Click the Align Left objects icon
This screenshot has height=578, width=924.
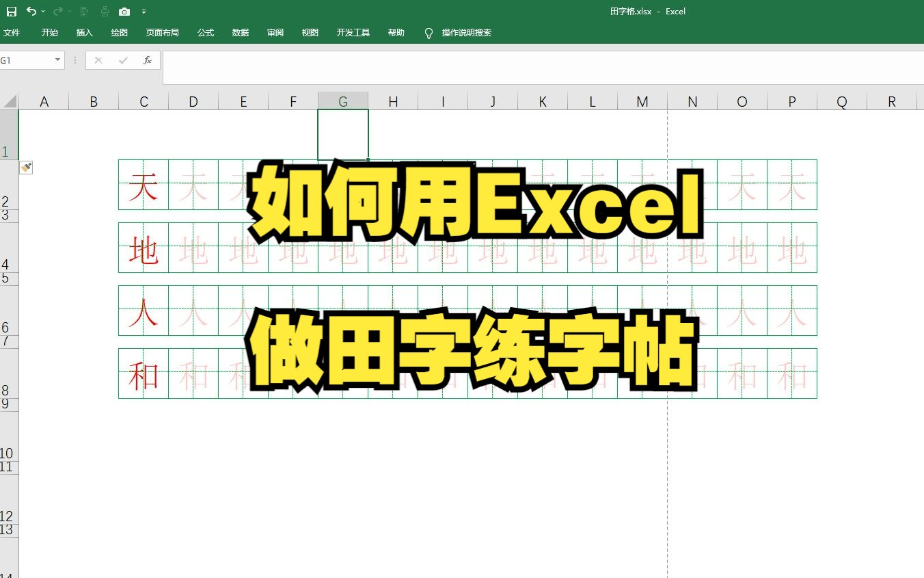point(85,12)
